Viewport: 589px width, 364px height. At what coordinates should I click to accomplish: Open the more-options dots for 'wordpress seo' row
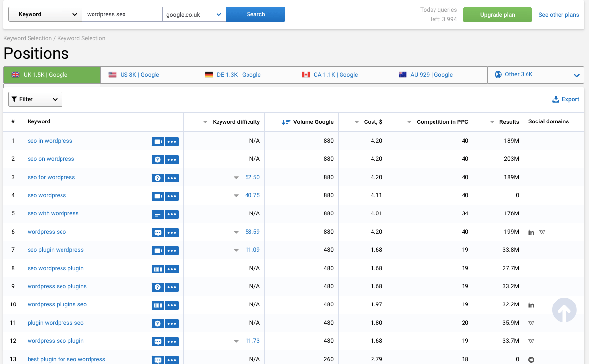pos(172,233)
